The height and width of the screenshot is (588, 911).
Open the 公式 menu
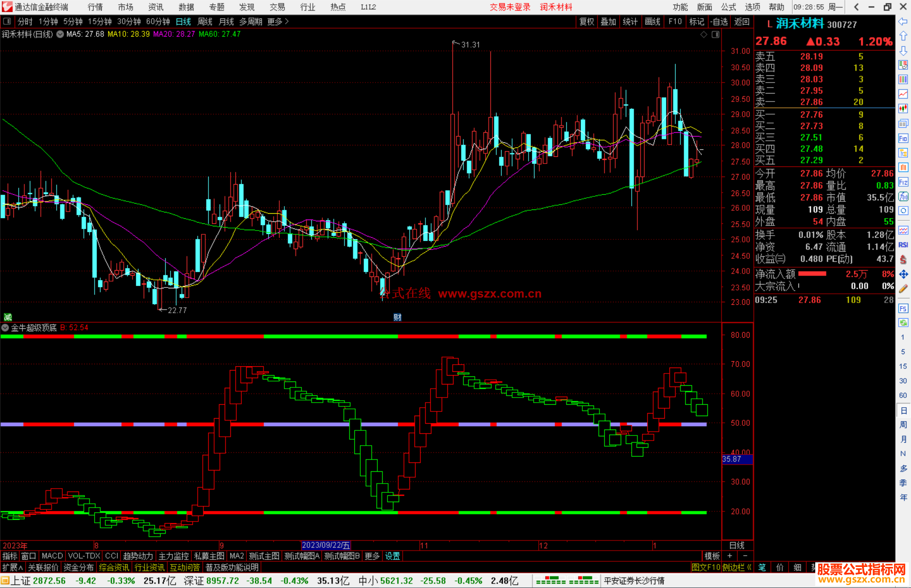pos(728,7)
